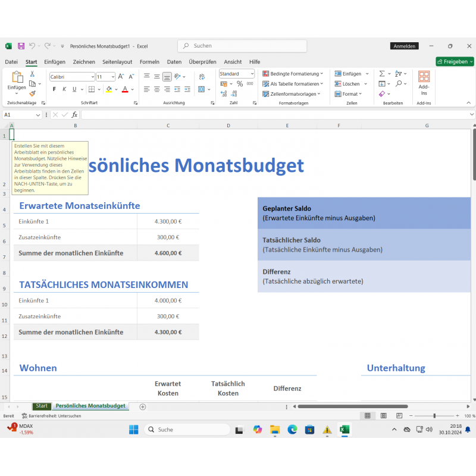Apply the percent style number format
Screen dimensions: 476x476
point(239,84)
